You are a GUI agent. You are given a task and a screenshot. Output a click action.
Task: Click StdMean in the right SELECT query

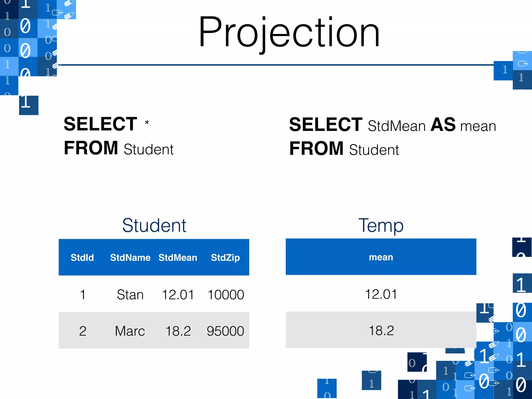396,126
